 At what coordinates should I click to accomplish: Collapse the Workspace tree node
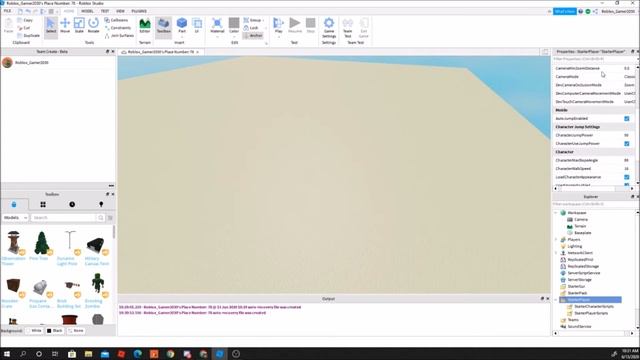556,213
